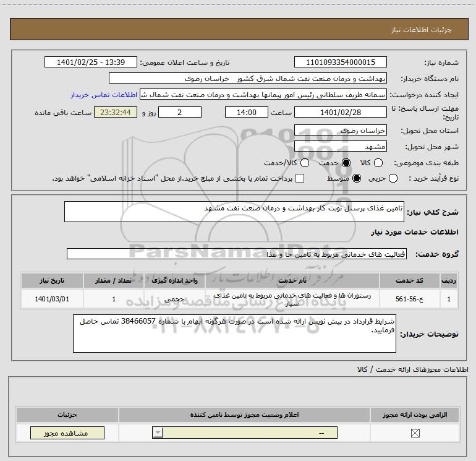Screen dimensions: 476x461
Task: Click the شرح کلی نیاز text area
Action: click(x=234, y=212)
